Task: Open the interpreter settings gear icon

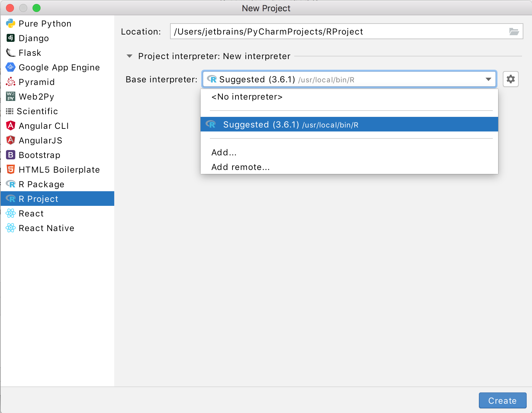Action: click(x=510, y=79)
